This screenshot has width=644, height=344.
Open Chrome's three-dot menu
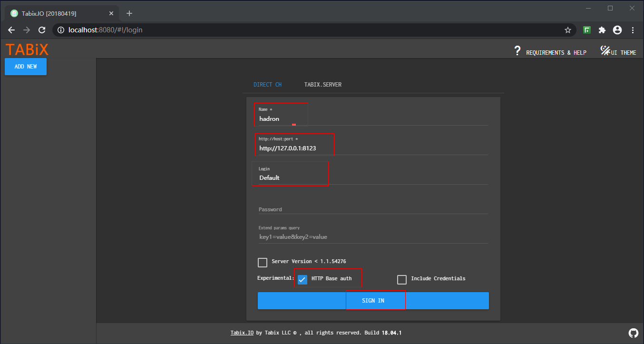point(633,29)
